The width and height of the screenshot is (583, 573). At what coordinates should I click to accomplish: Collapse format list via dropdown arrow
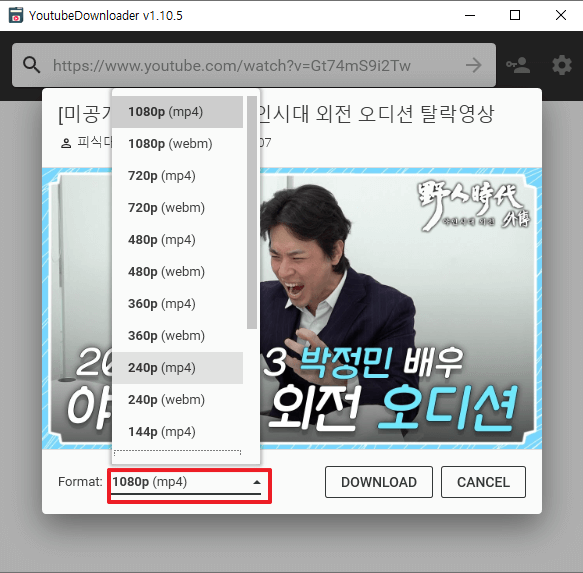click(x=257, y=482)
